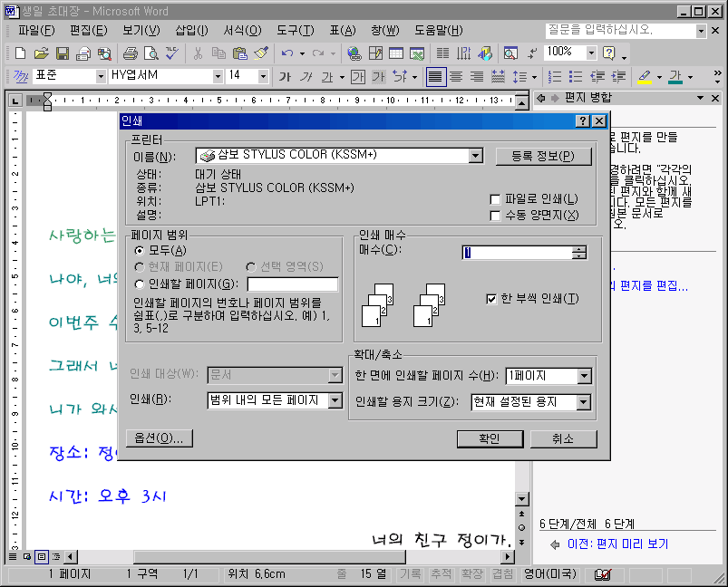Click the 인쇄할 페이지 range text field

tap(293, 284)
